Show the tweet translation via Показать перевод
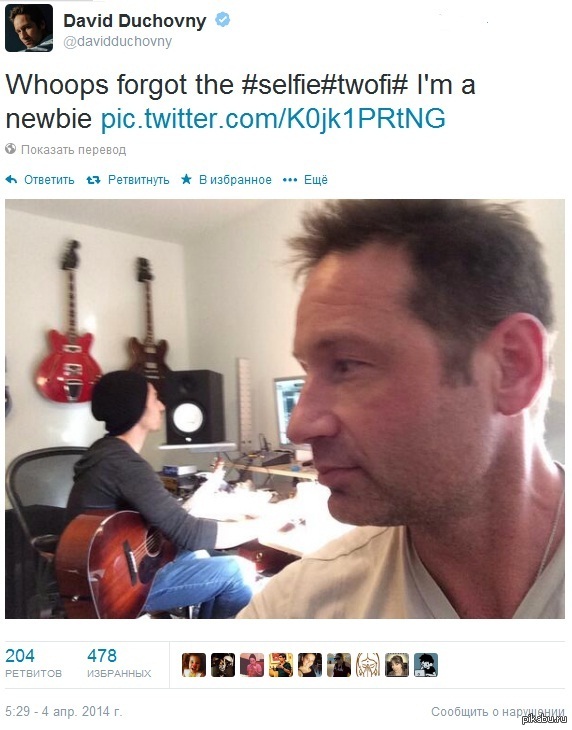Image resolution: width=572 pixels, height=730 pixels. [x=74, y=150]
